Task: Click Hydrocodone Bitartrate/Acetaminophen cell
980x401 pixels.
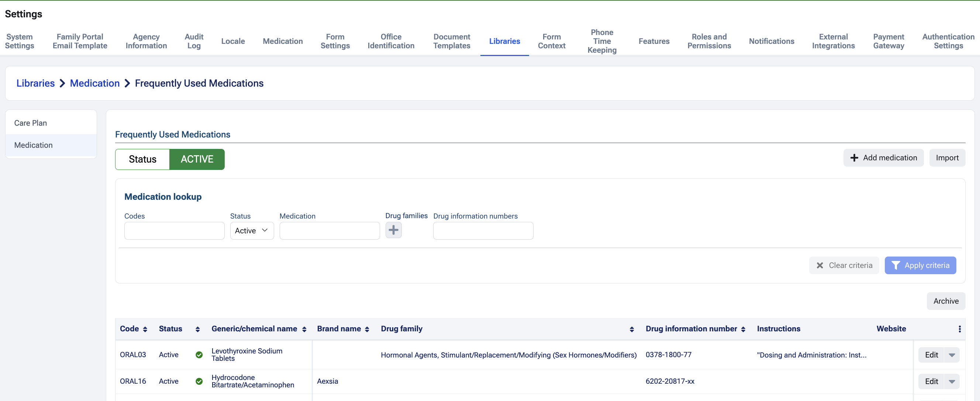Action: [253, 381]
